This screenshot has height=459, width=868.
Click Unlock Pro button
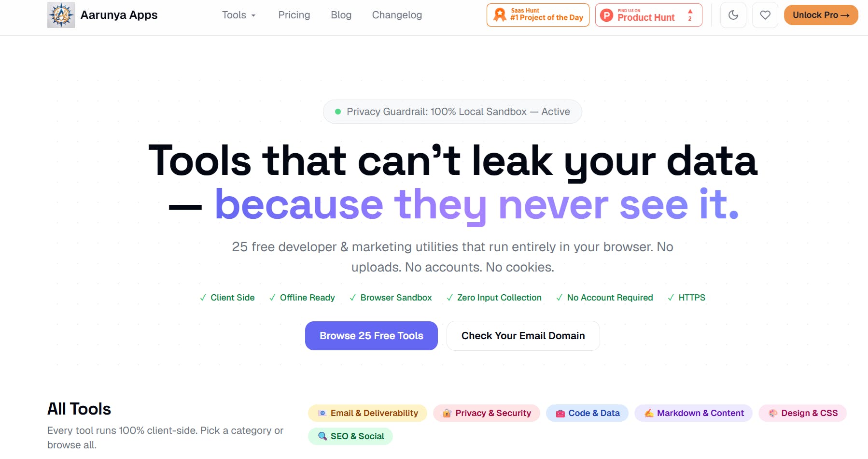tap(821, 15)
